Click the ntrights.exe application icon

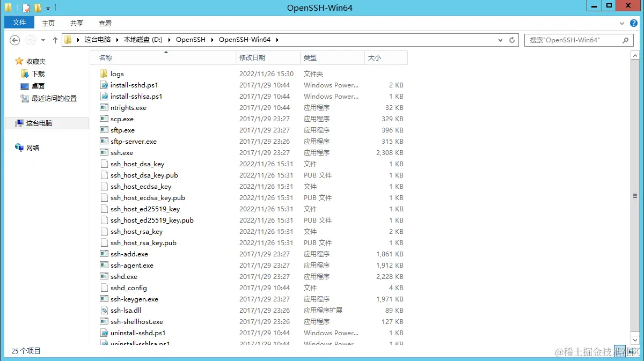click(x=104, y=108)
